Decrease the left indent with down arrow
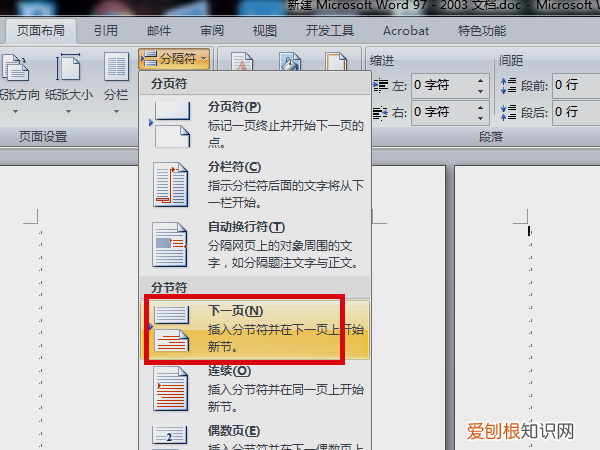The width and height of the screenshot is (600, 450). click(481, 91)
